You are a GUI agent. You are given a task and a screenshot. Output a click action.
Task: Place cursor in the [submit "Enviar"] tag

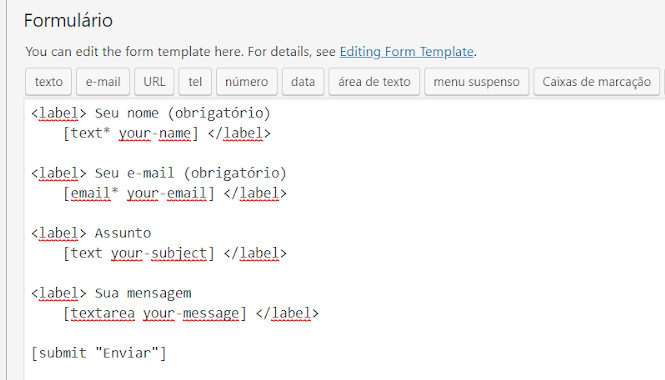point(99,353)
